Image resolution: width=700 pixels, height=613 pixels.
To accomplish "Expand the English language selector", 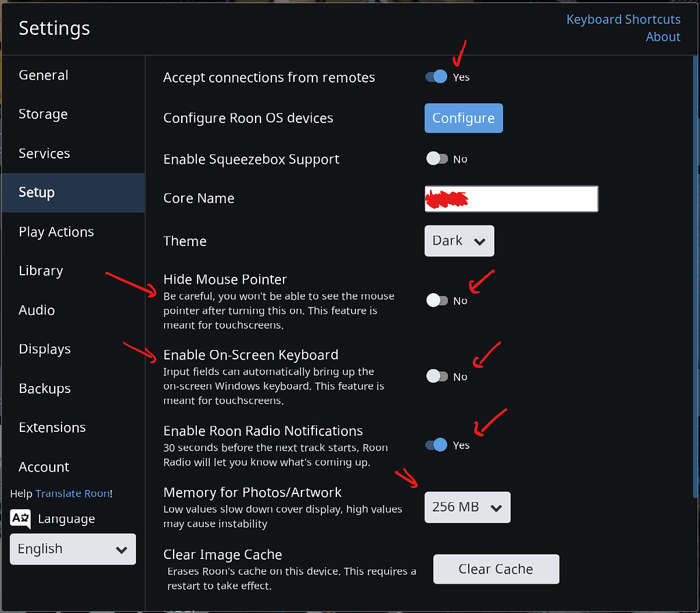I will (72, 549).
